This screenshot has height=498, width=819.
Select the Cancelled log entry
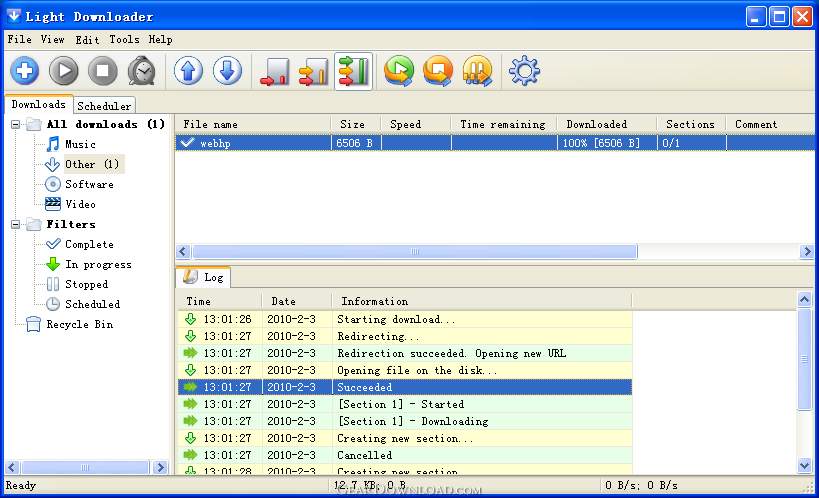[x=405, y=455]
